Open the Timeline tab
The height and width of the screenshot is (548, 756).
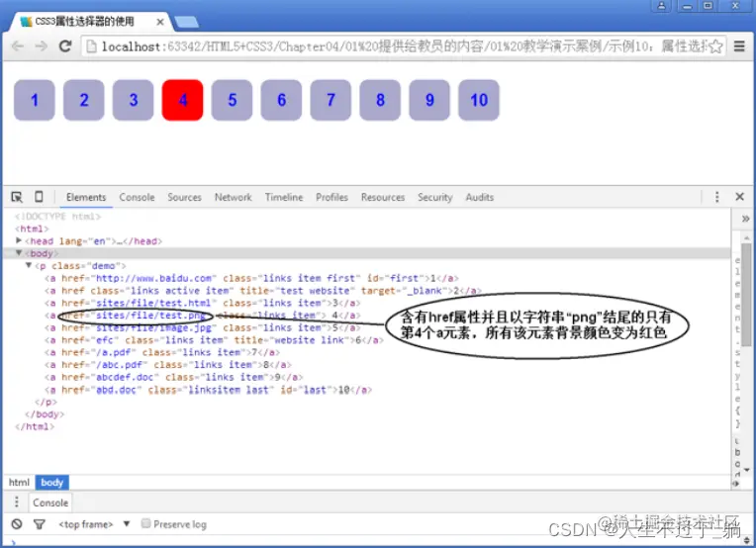click(283, 197)
